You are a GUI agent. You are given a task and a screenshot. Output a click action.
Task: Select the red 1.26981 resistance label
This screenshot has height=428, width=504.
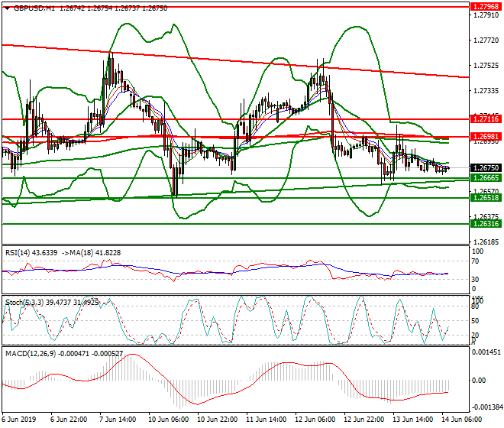point(486,137)
